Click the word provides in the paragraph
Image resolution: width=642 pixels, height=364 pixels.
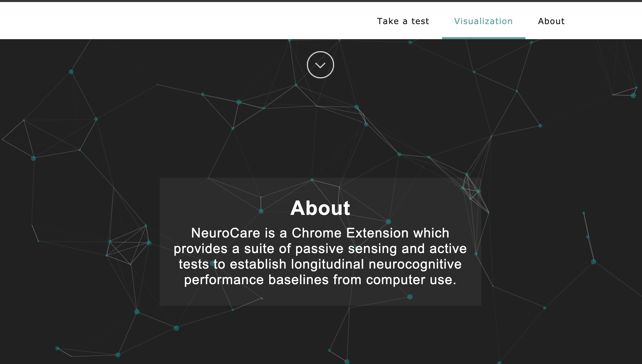click(200, 249)
